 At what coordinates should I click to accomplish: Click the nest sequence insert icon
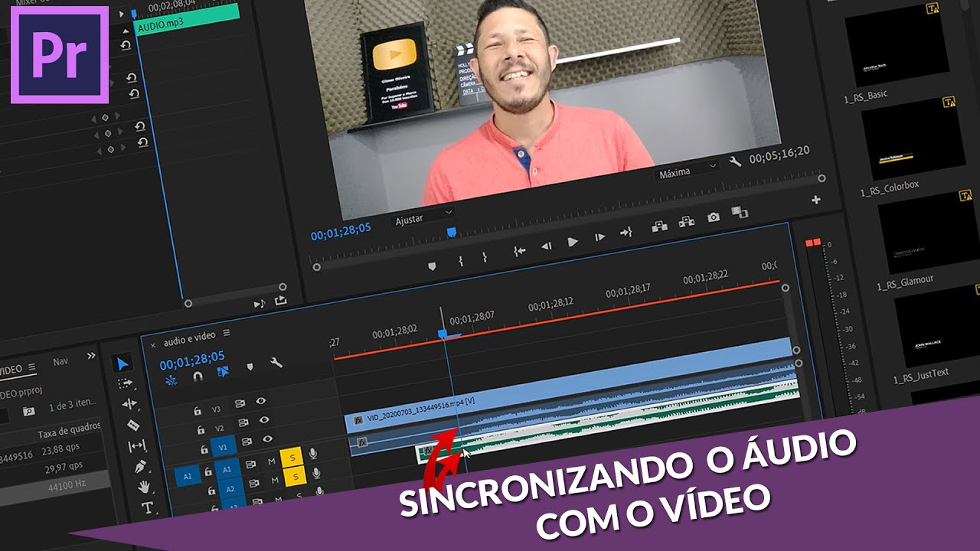(171, 379)
